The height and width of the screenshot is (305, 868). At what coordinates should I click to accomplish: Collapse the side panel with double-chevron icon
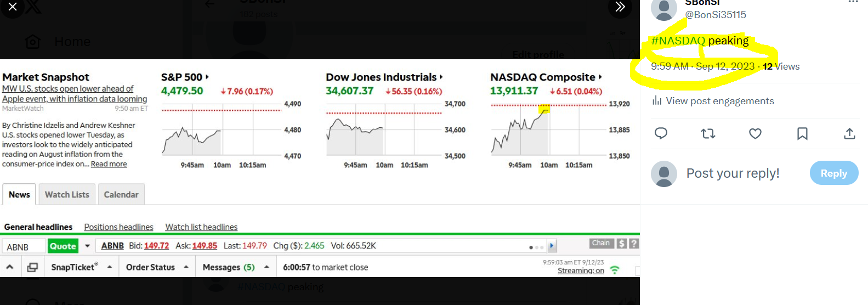(620, 7)
